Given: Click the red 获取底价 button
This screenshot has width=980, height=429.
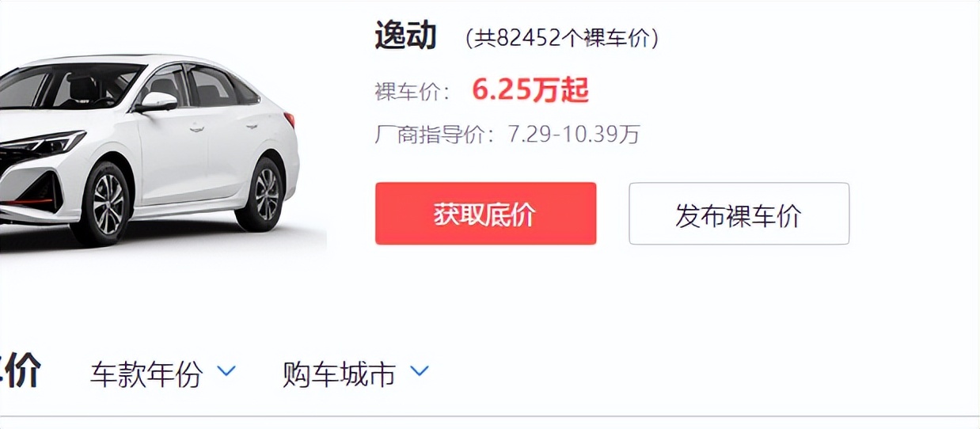Looking at the screenshot, I should (485, 214).
